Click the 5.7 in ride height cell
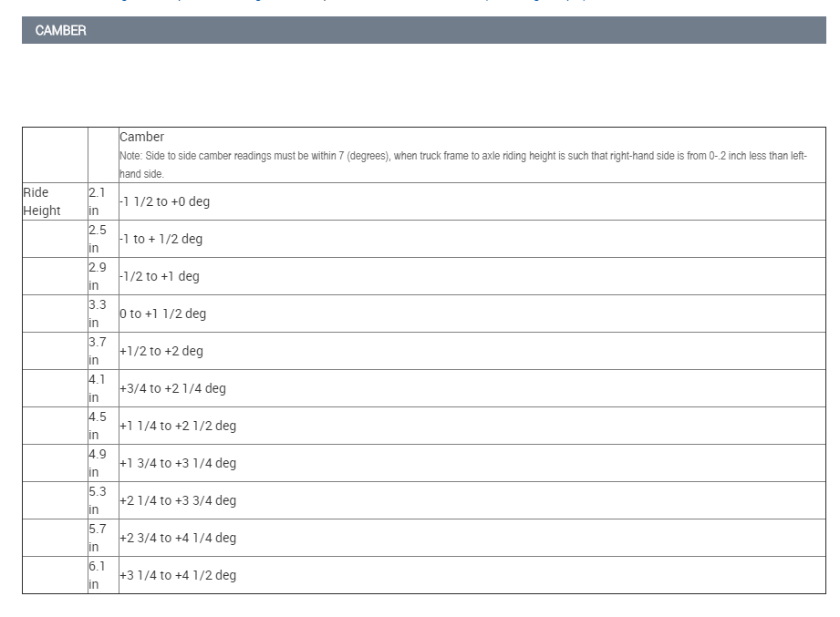This screenshot has height=617, width=840. tap(98, 538)
